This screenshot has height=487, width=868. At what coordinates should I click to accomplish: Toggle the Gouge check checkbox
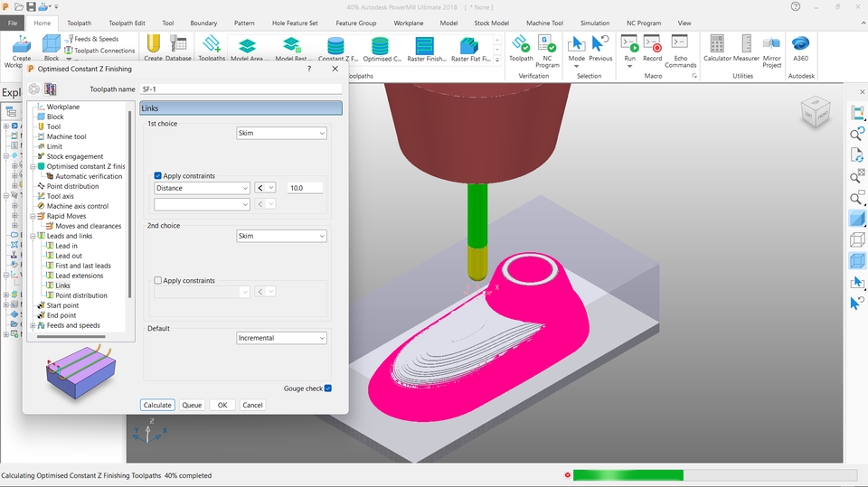point(328,389)
